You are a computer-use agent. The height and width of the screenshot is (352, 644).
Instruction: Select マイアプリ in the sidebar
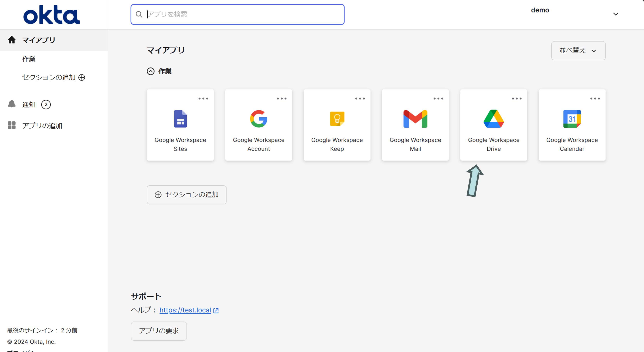pos(54,40)
